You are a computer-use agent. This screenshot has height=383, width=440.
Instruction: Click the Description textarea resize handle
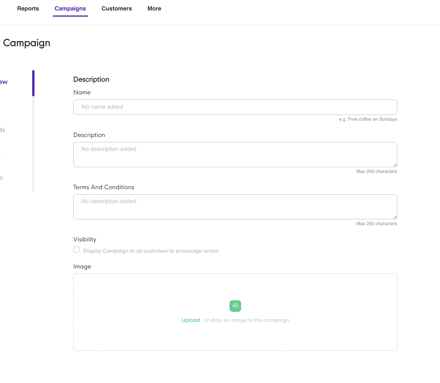[395, 165]
